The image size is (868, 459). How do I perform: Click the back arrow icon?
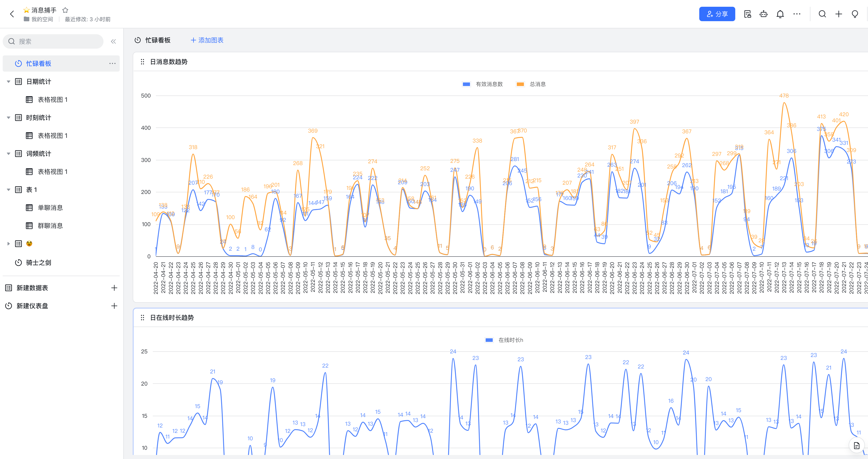tap(12, 14)
